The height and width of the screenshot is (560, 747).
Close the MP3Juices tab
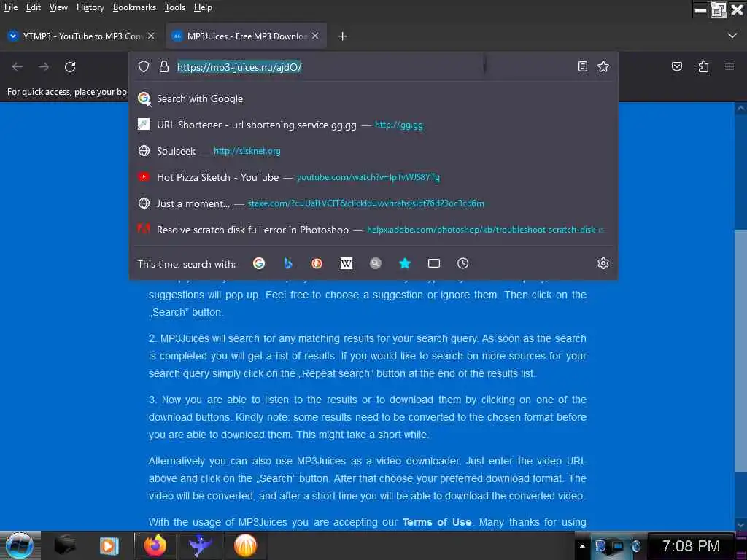(x=315, y=36)
